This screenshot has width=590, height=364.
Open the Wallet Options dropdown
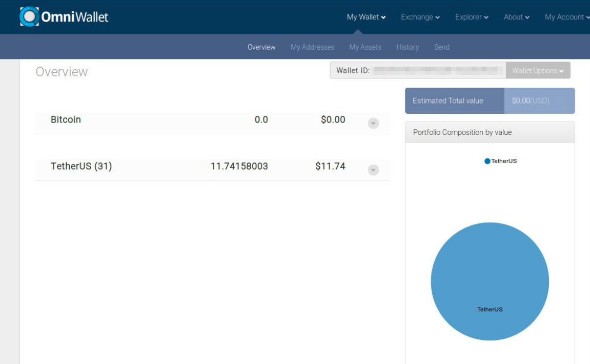tap(538, 70)
